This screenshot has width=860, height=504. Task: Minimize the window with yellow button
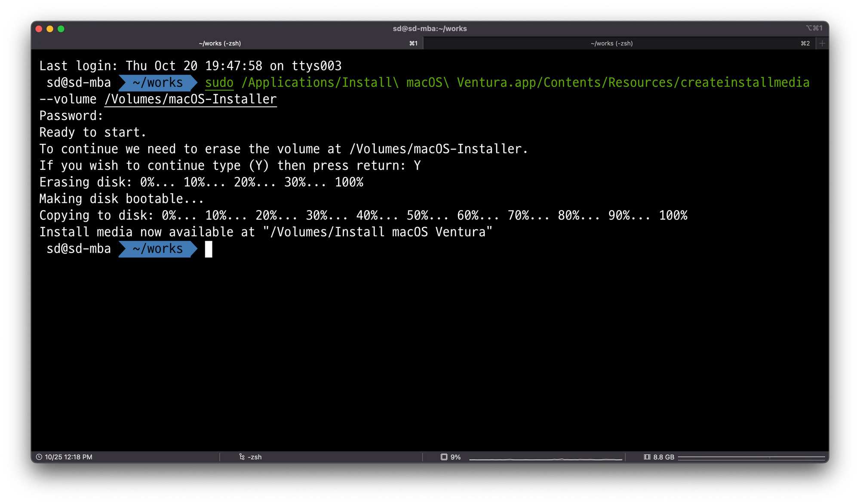pos(50,29)
